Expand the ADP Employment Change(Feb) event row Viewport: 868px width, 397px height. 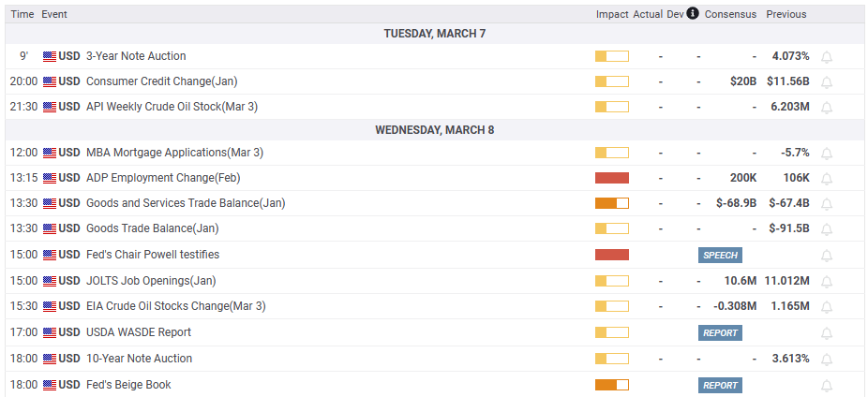tap(162, 178)
